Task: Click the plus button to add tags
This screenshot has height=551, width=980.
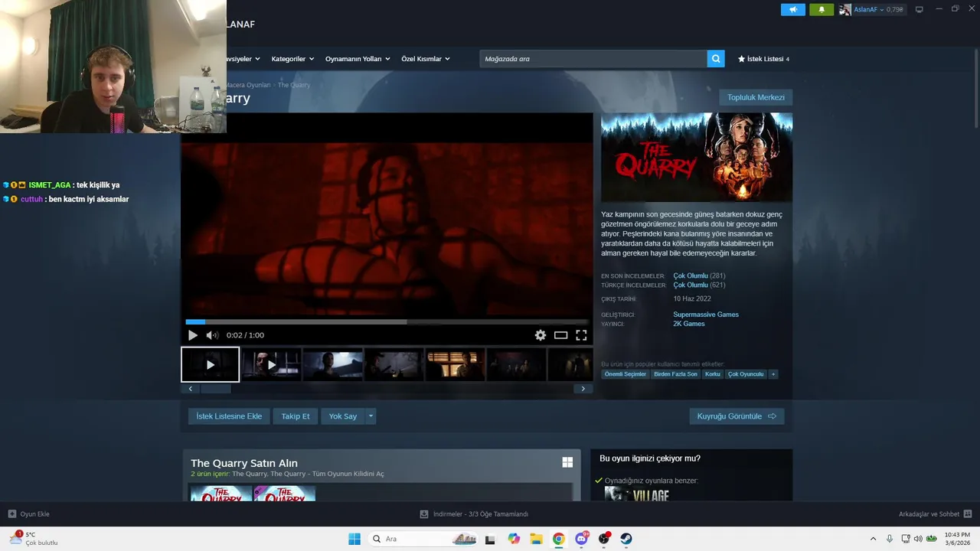Action: click(x=773, y=374)
